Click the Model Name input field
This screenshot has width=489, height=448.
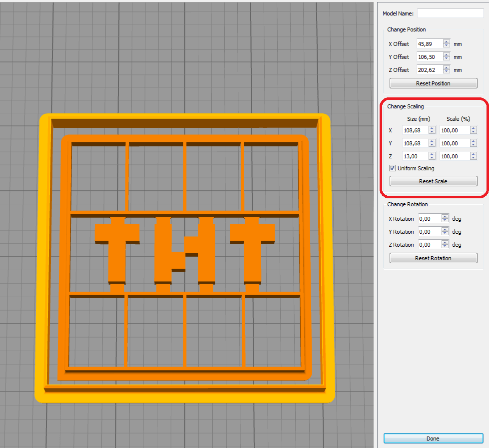tap(450, 13)
